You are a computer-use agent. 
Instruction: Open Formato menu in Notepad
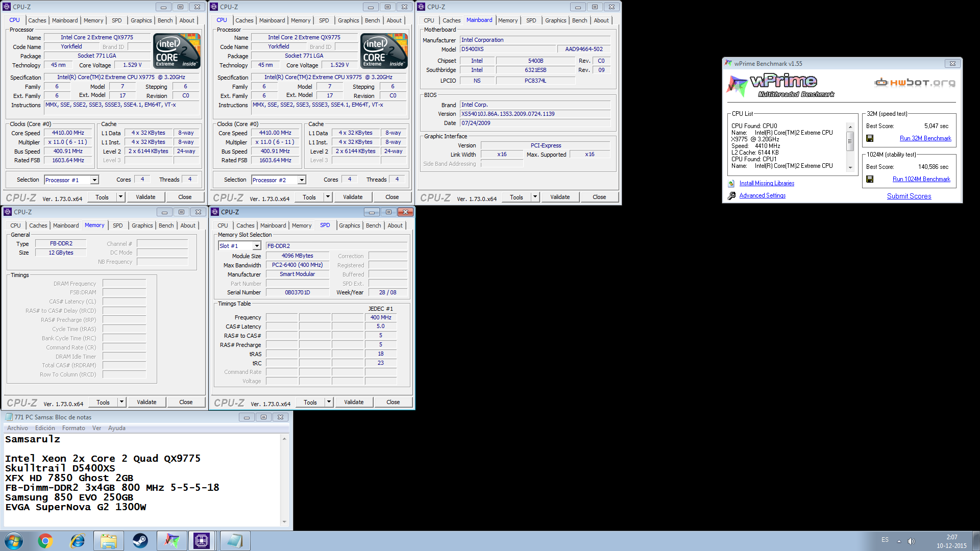[x=73, y=428]
